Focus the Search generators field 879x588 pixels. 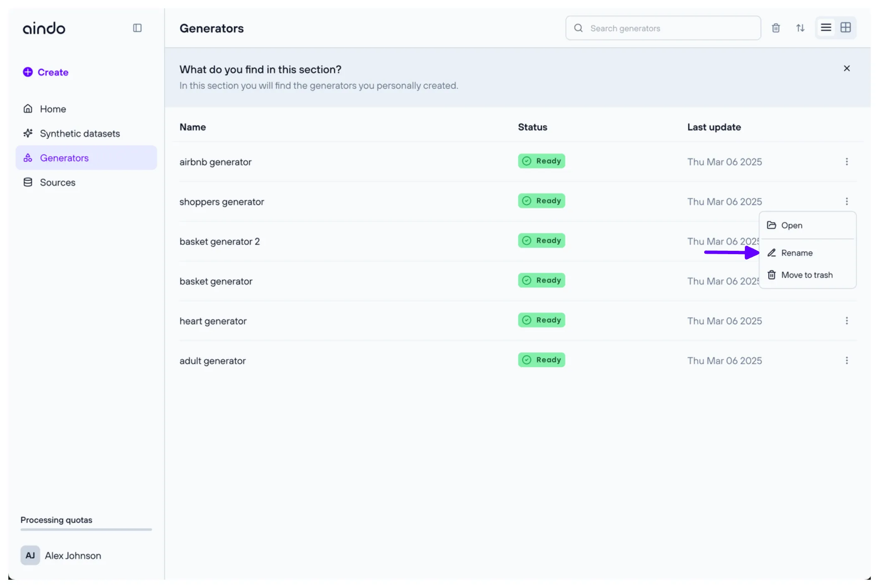coord(668,28)
